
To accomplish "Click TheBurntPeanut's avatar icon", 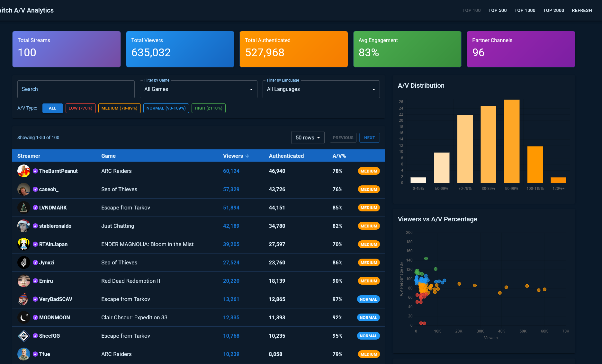I will [x=24, y=171].
